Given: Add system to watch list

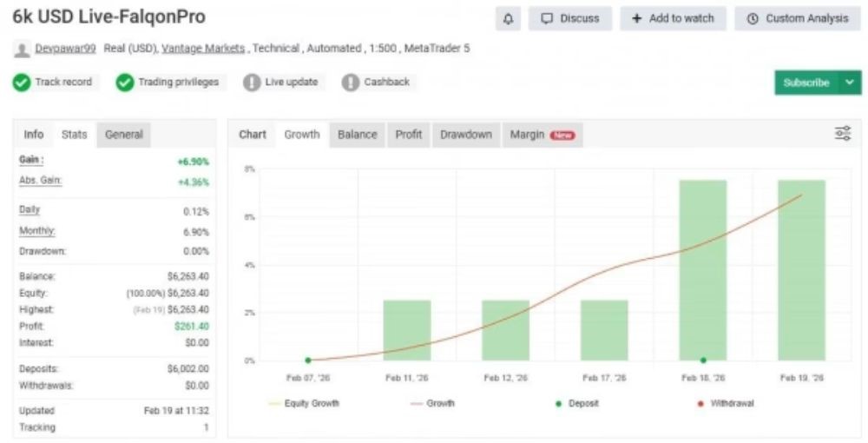Looking at the screenshot, I should pyautogui.click(x=673, y=19).
